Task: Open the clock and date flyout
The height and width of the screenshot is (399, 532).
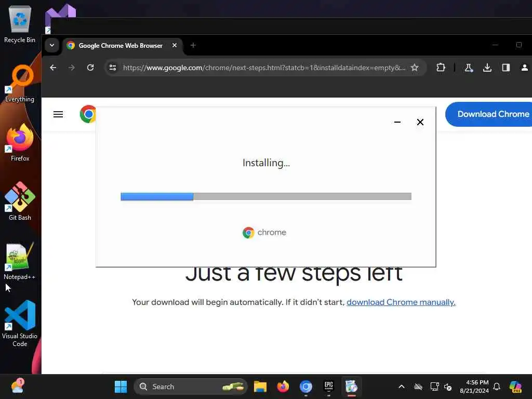Action: point(474,387)
